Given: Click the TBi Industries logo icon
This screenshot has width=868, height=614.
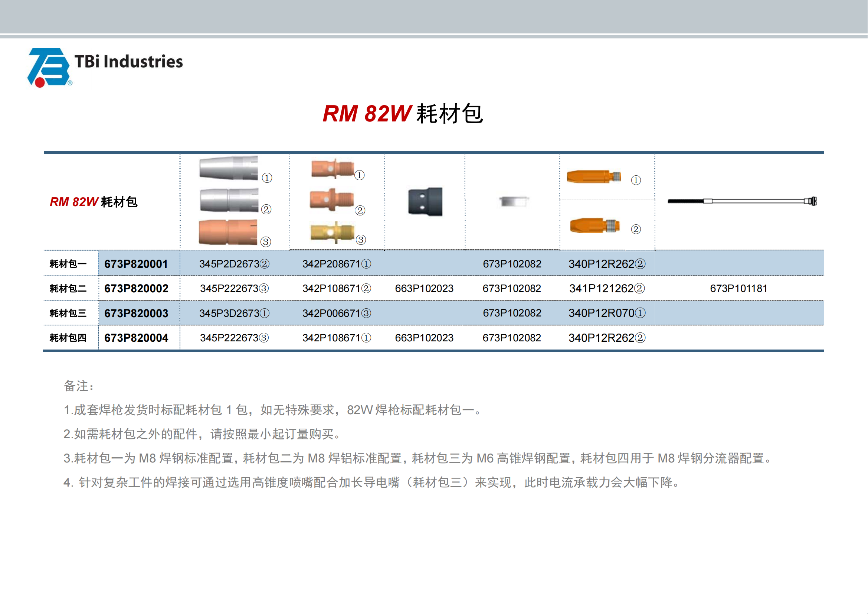Looking at the screenshot, I should (48, 67).
